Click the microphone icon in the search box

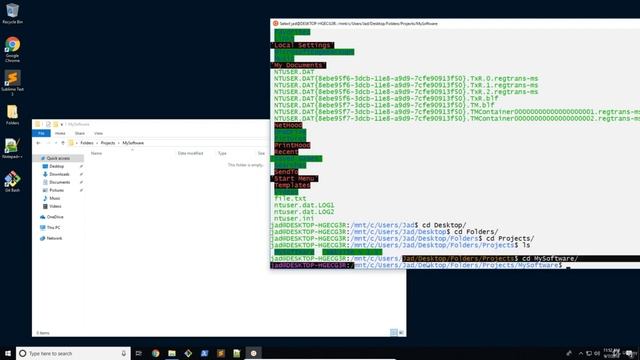coord(124,353)
